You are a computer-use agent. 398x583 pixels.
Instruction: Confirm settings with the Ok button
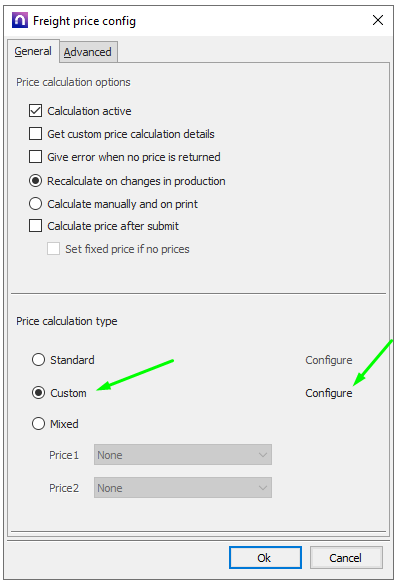(x=265, y=557)
